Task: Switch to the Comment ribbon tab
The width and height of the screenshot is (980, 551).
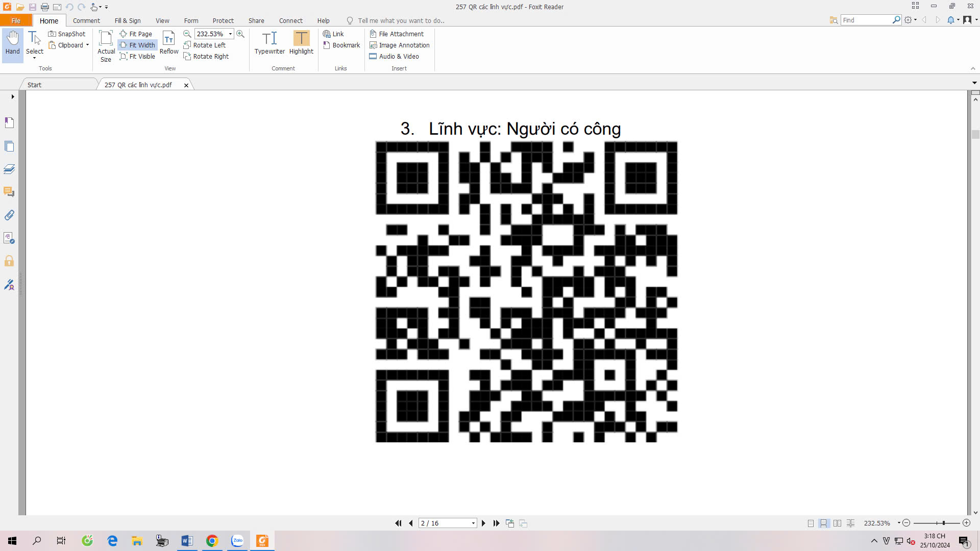Action: pyautogui.click(x=86, y=20)
